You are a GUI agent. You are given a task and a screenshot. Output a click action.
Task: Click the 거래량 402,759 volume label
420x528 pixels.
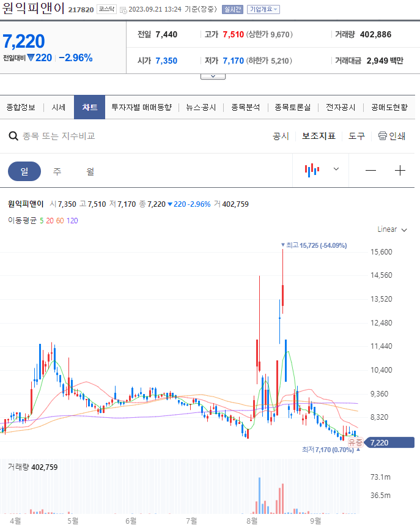pos(32,467)
